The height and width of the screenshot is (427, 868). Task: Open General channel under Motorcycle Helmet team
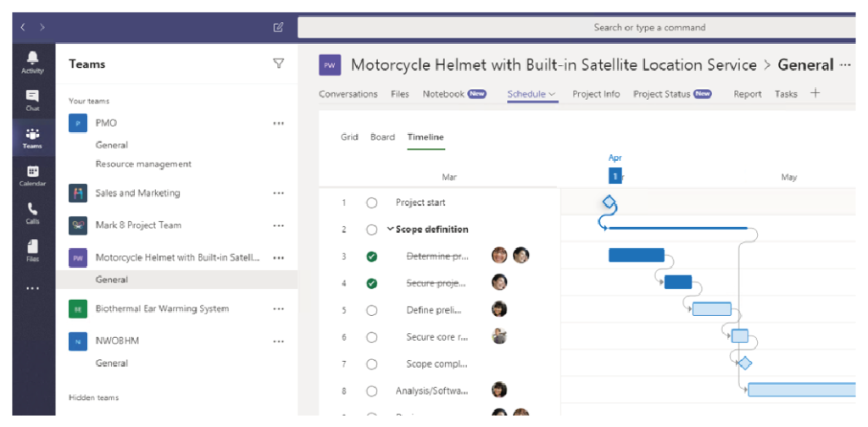point(112,280)
